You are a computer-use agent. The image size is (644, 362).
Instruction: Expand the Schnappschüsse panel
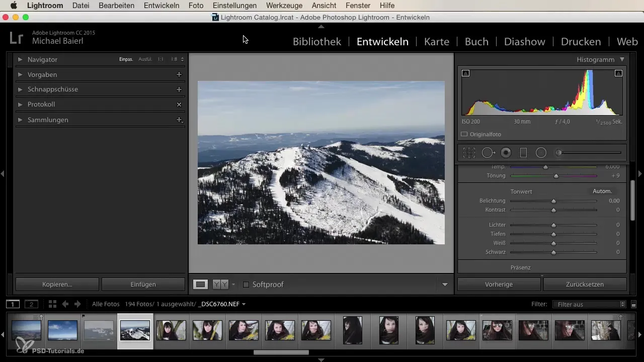[20, 89]
